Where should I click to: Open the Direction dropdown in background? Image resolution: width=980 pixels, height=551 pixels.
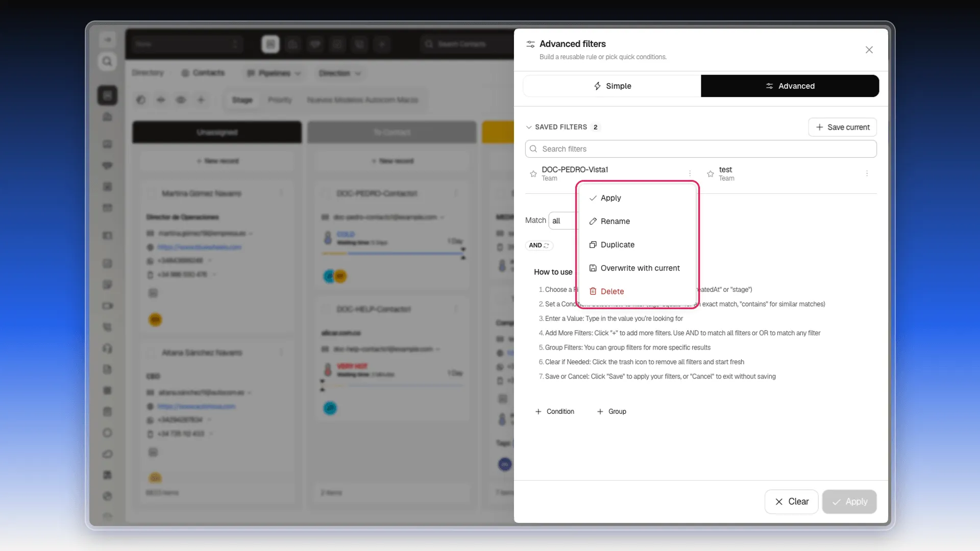(x=340, y=73)
